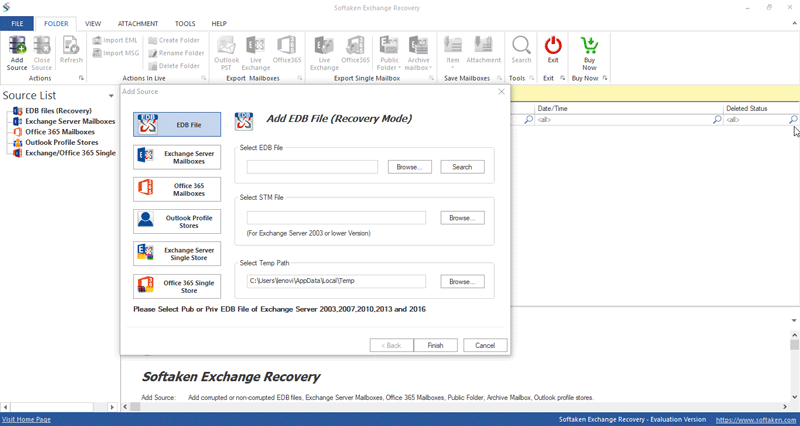Expand the Buy Now group launcher
This screenshot has height=426, width=800.
[605, 78]
